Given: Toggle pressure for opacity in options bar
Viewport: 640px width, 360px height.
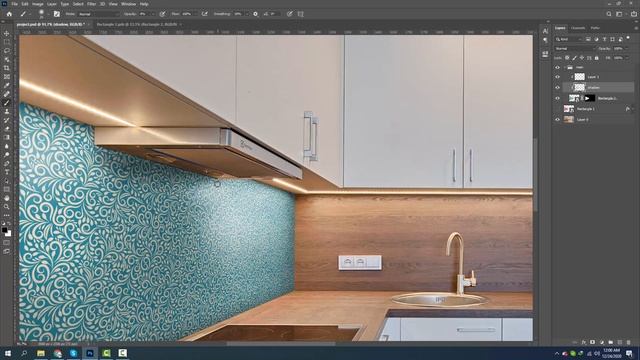Looking at the screenshot, I should [x=162, y=14].
